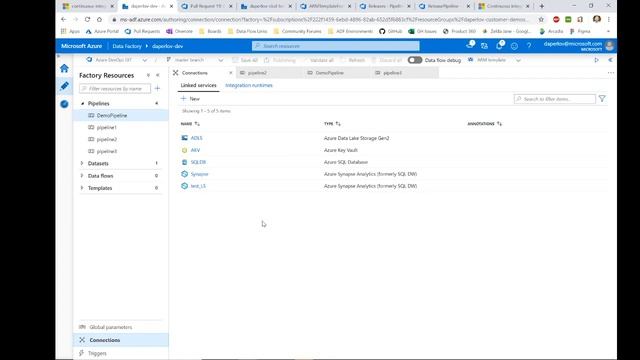Open the ADLS linked service link

point(196,138)
